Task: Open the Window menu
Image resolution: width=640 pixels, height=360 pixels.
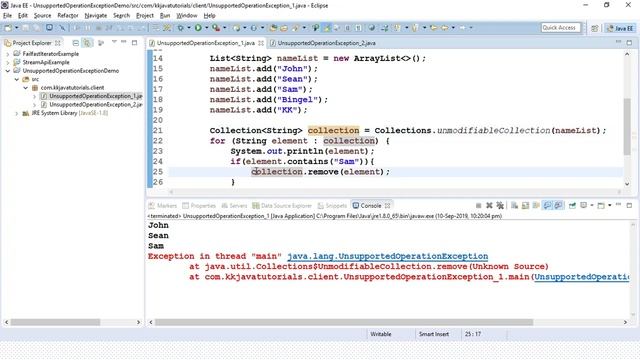Action: [x=187, y=16]
